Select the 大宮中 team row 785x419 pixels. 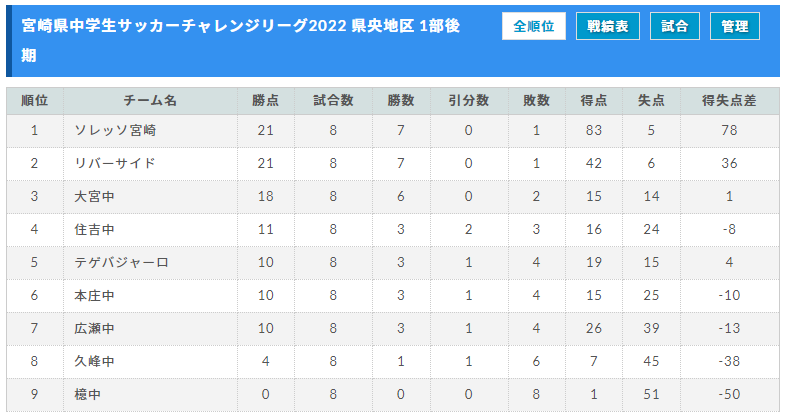pyautogui.click(x=392, y=196)
